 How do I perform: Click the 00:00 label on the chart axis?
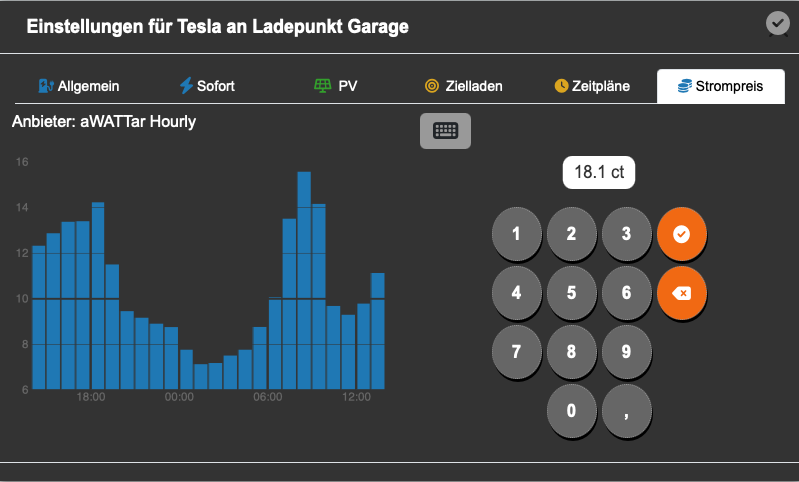[179, 397]
